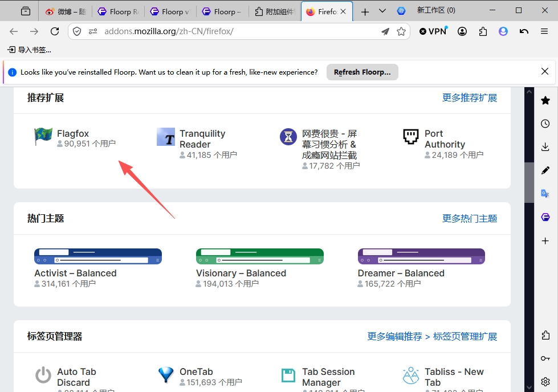Screen dimensions: 558x392
Task: Click the Tab Session Manager disk icon
Action: point(288,375)
